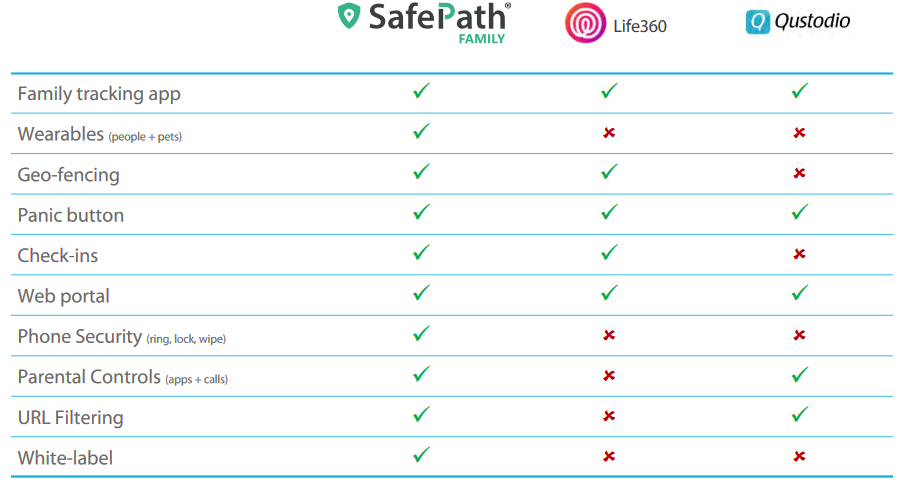
Task: Click Life360's red X for Phone Security
Action: point(609,336)
